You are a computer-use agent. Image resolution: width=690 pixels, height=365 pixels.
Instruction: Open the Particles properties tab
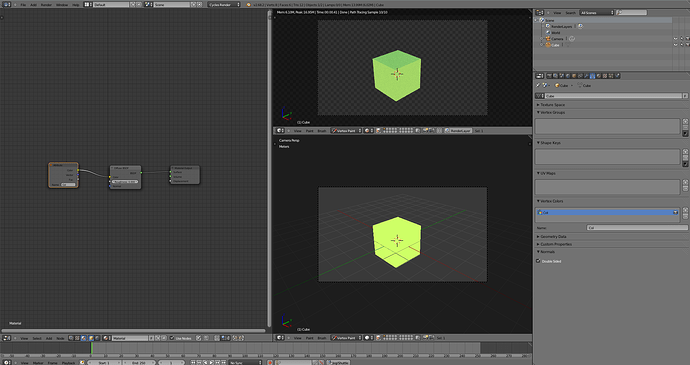pos(611,76)
